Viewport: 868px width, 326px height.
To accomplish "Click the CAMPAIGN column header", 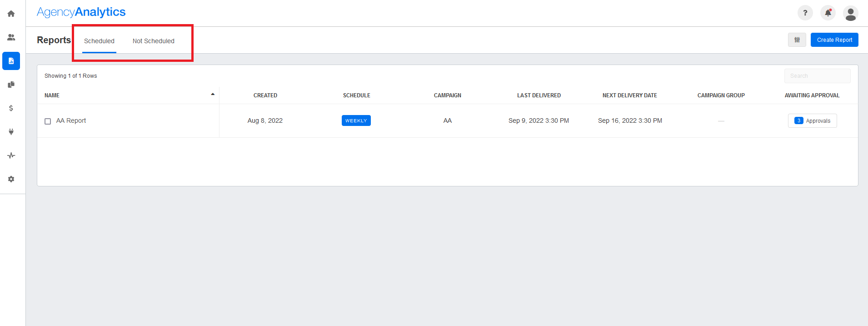I will click(x=448, y=95).
